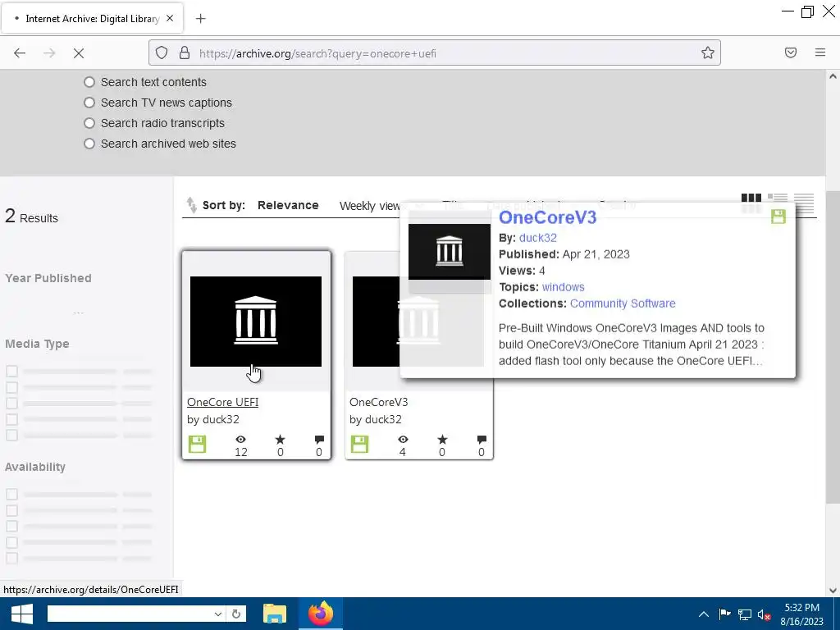Open Action Center flag icon

(x=724, y=614)
